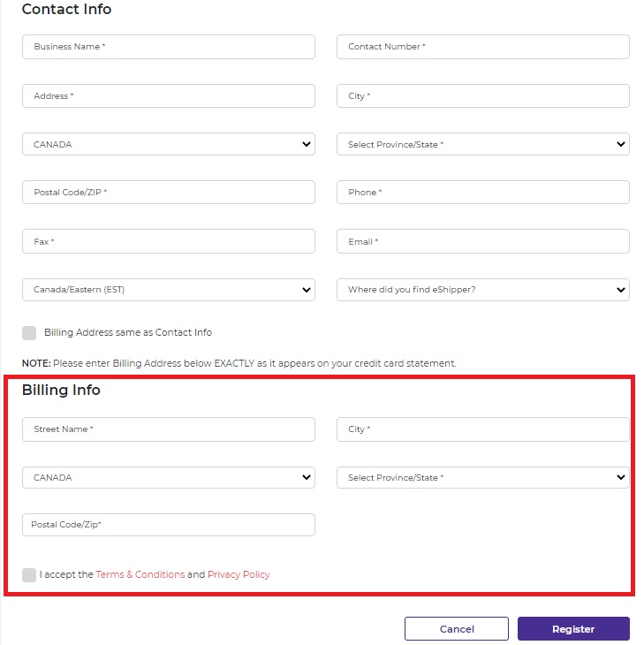
Task: Click the Register button
Action: coord(572,629)
